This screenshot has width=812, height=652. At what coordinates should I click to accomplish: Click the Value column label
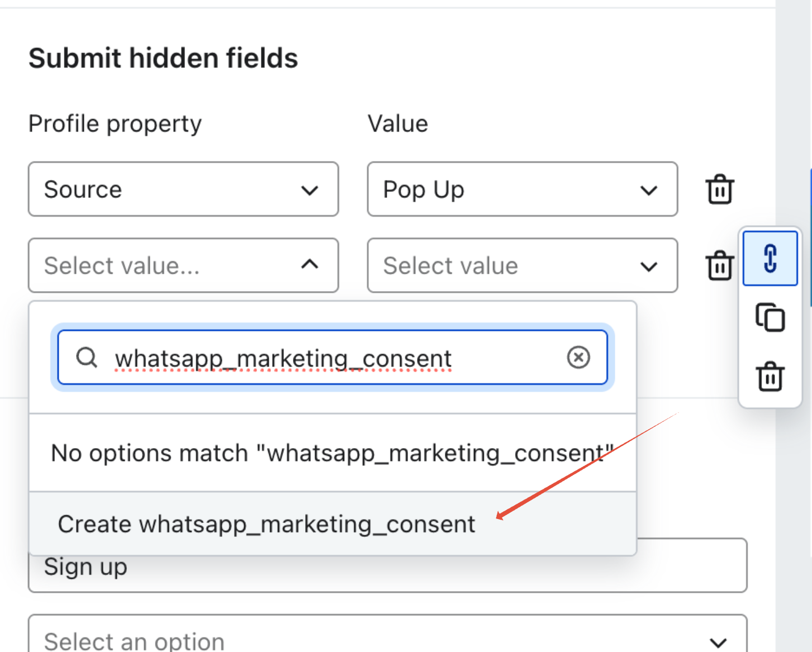(x=397, y=123)
